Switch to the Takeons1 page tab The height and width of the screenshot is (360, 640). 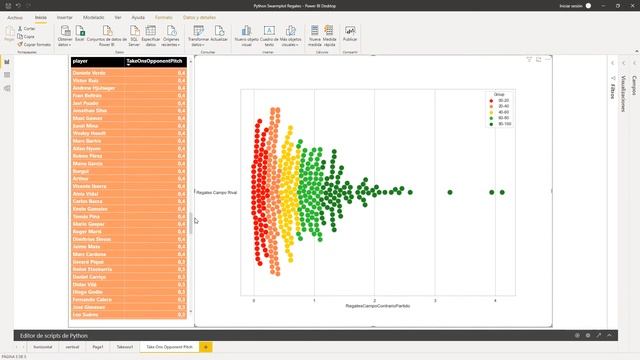click(125, 347)
